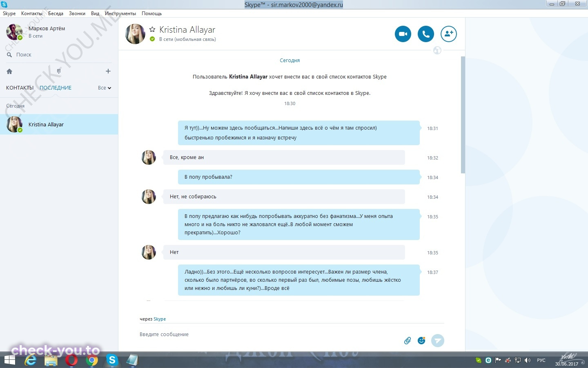Open the Контакты menu
This screenshot has height=368, width=588.
tap(32, 13)
